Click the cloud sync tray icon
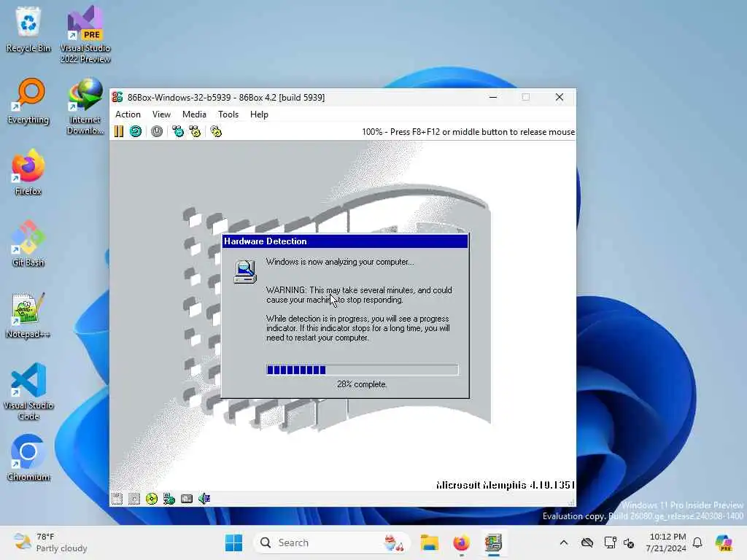Image resolution: width=747 pixels, height=560 pixels. pyautogui.click(x=587, y=542)
